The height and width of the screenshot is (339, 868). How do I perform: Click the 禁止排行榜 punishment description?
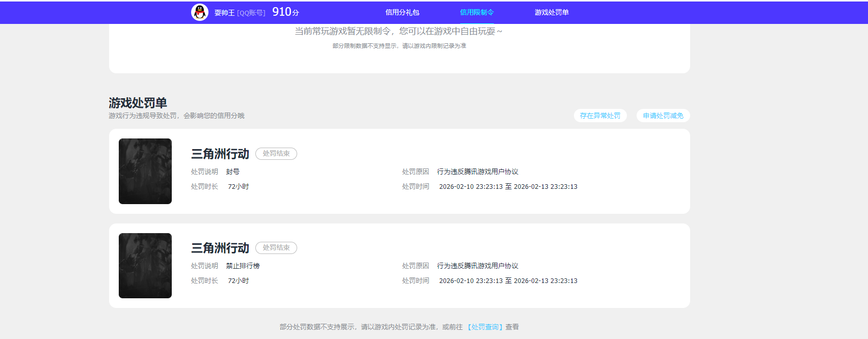click(243, 266)
